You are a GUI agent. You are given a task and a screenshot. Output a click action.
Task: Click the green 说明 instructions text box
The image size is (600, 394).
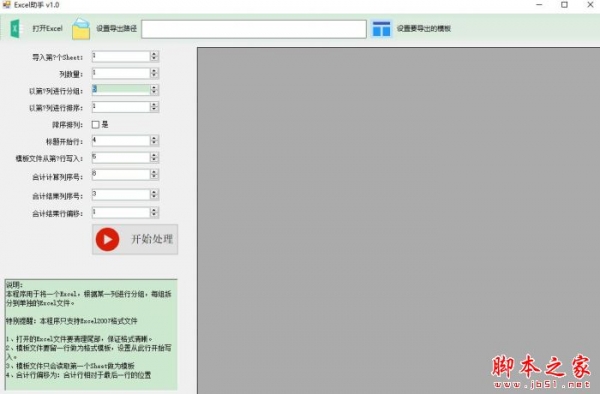tap(91, 334)
